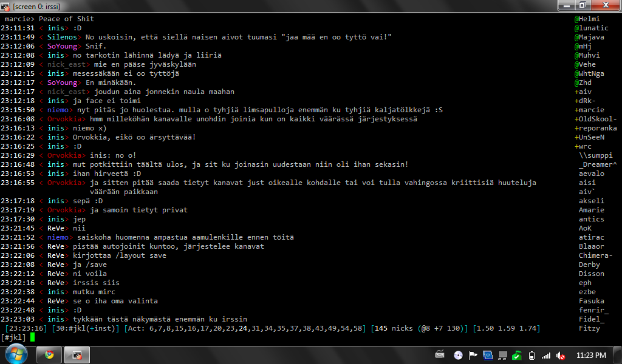The height and width of the screenshot is (364, 622).
Task: Select aevalo in the nick list
Action: coord(592,174)
